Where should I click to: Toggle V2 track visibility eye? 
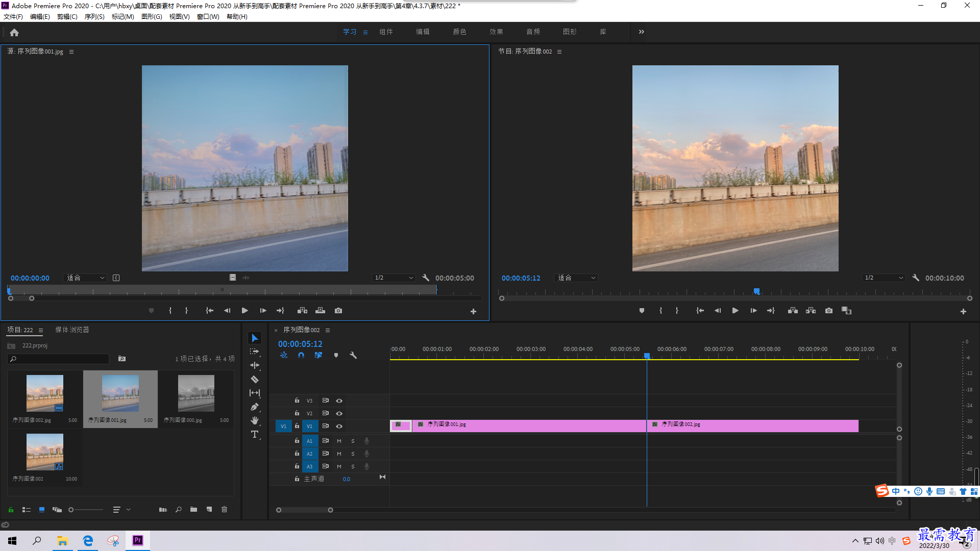[x=339, y=413]
